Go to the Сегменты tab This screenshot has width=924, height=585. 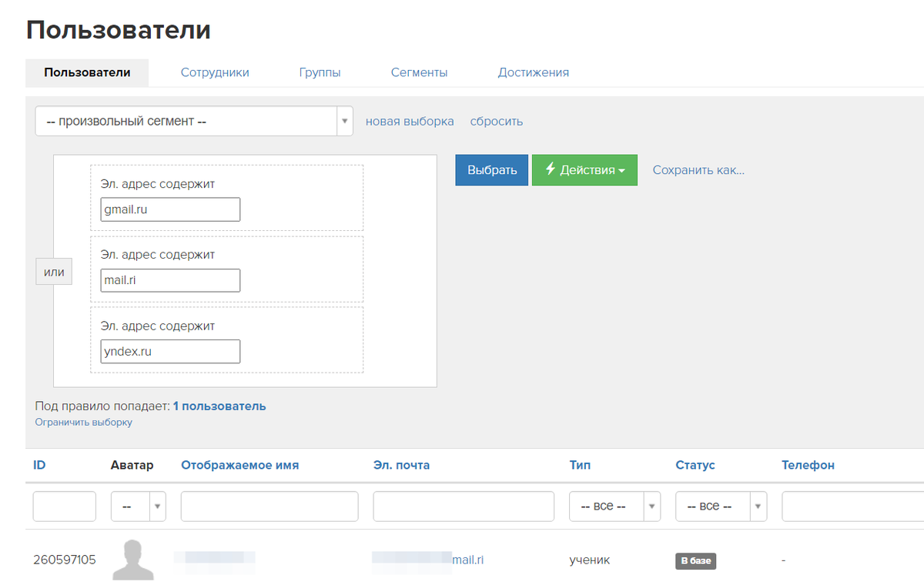pyautogui.click(x=419, y=72)
